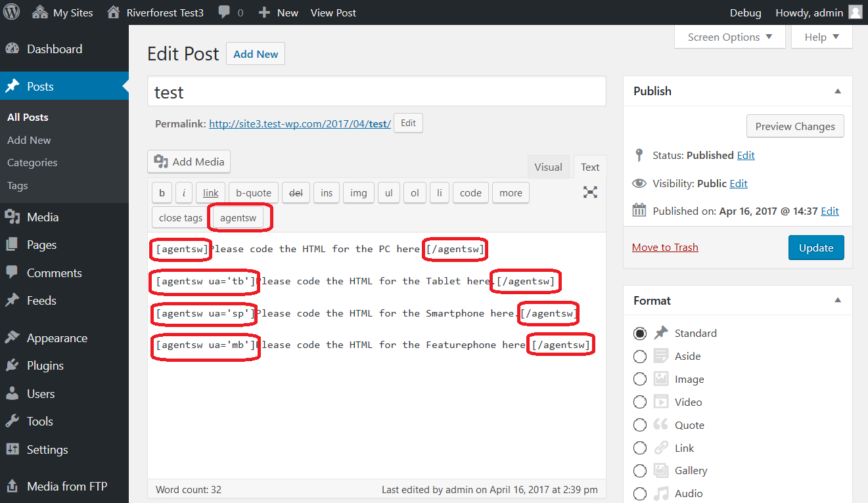Click the post title field
Screen dimensions: 868x503
pyautogui.click(x=377, y=92)
